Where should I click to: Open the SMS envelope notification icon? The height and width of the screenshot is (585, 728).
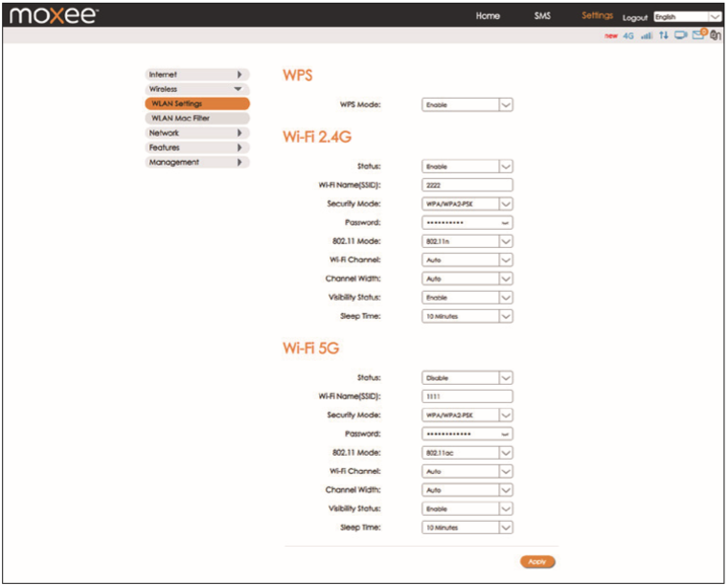pos(699,34)
